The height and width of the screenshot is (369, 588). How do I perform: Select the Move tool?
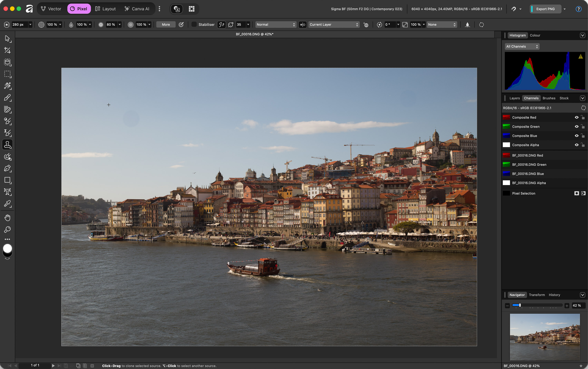pyautogui.click(x=7, y=39)
